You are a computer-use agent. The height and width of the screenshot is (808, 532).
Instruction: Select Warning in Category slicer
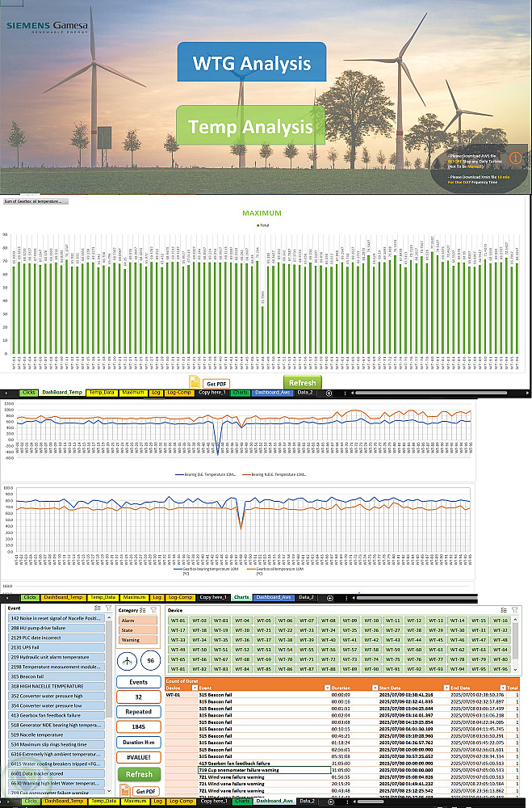[138, 640]
